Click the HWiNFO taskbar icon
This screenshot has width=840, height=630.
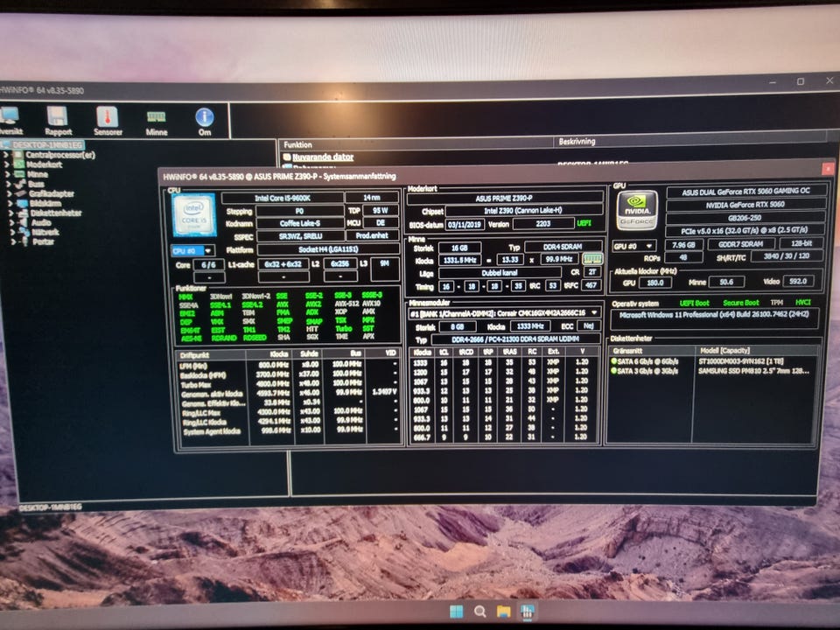[527, 612]
